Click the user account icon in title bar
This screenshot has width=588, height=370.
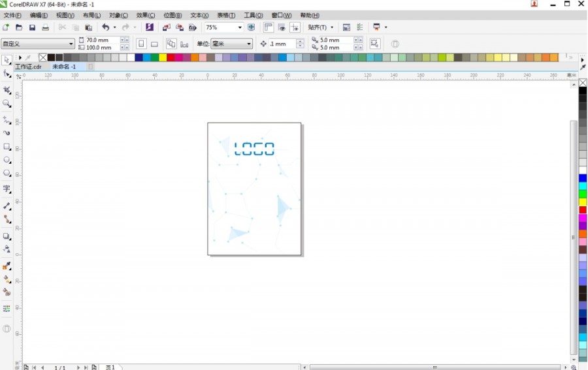[534, 4]
